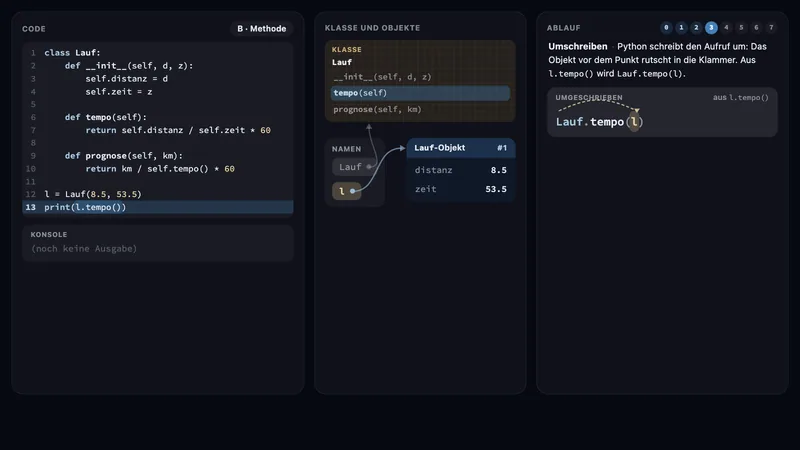This screenshot has width=800, height=450.
Task: Click the Lauf name chip
Action: 354,167
